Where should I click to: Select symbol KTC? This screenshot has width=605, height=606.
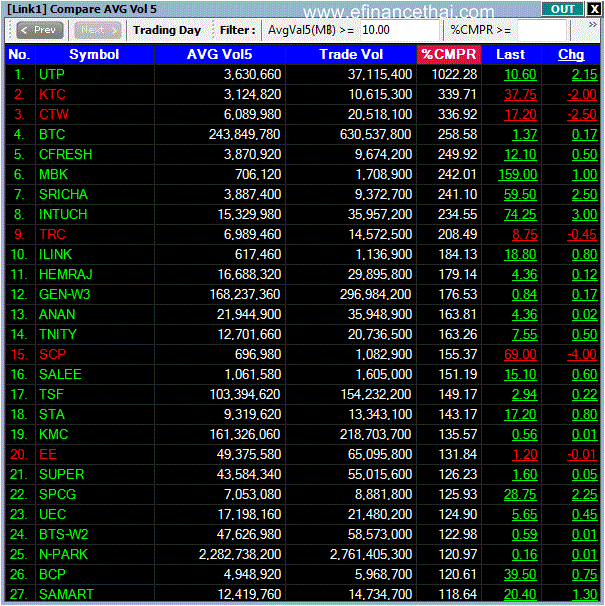(x=52, y=94)
